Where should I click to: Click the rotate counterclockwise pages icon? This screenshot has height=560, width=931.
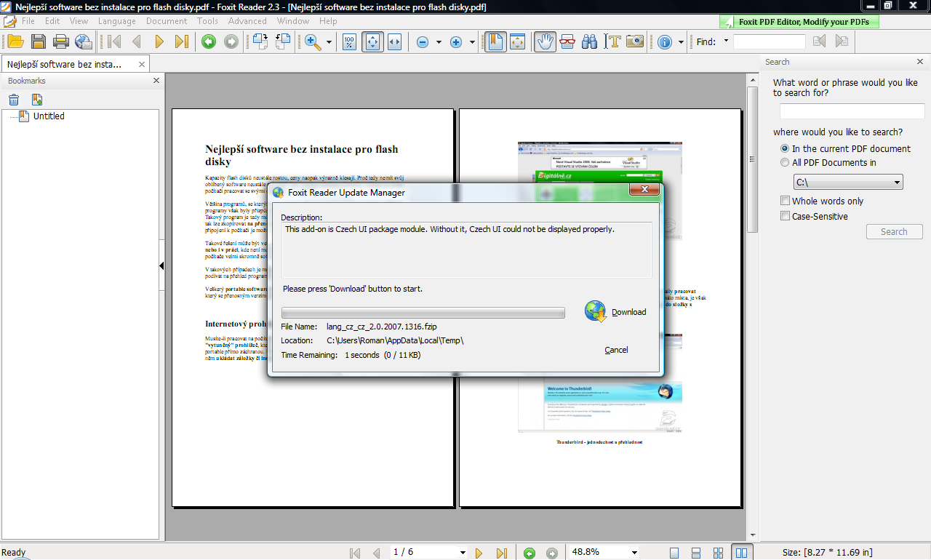point(283,41)
